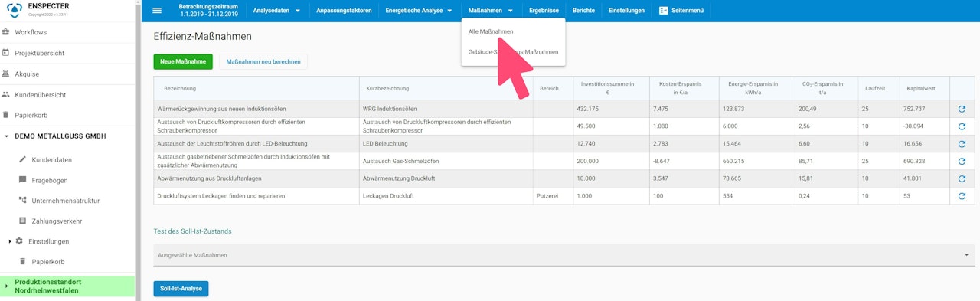
Task: Click the Seitenmenü icon in top bar
Action: [664, 11]
